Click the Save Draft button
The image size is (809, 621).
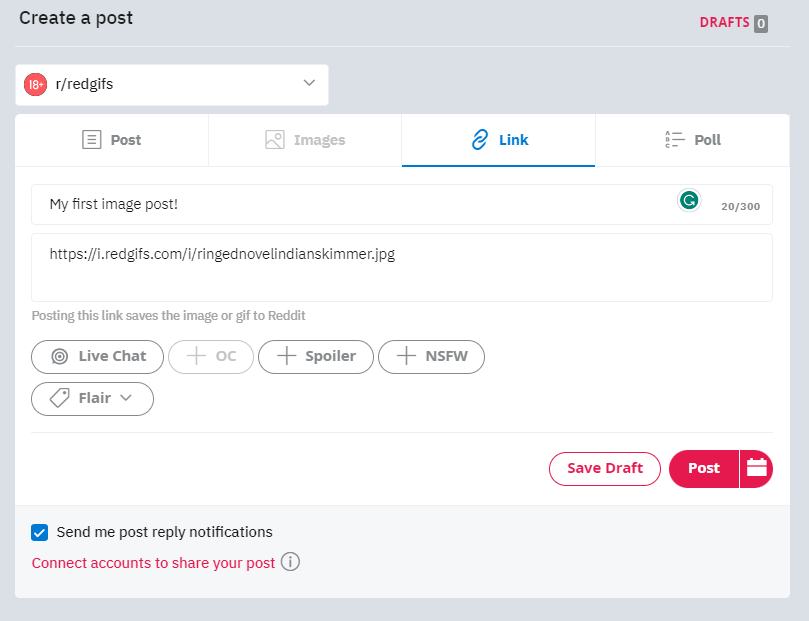tap(605, 468)
